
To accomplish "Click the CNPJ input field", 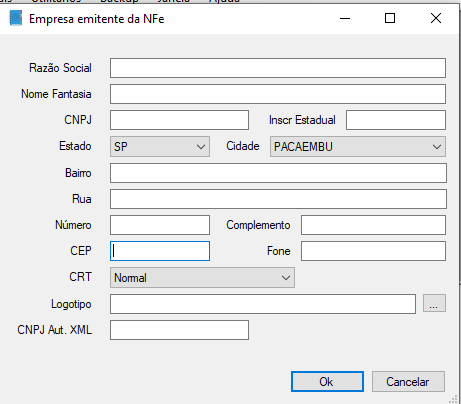I will point(179,120).
